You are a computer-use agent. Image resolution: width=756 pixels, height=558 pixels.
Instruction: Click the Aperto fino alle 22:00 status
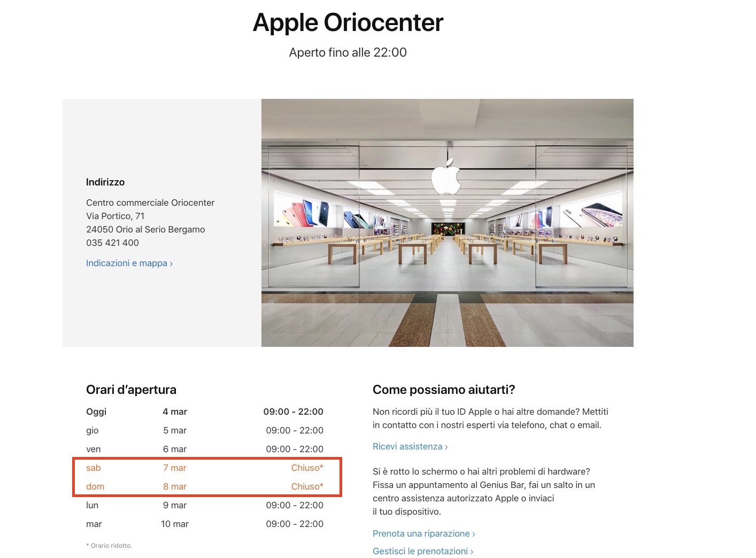click(x=348, y=52)
